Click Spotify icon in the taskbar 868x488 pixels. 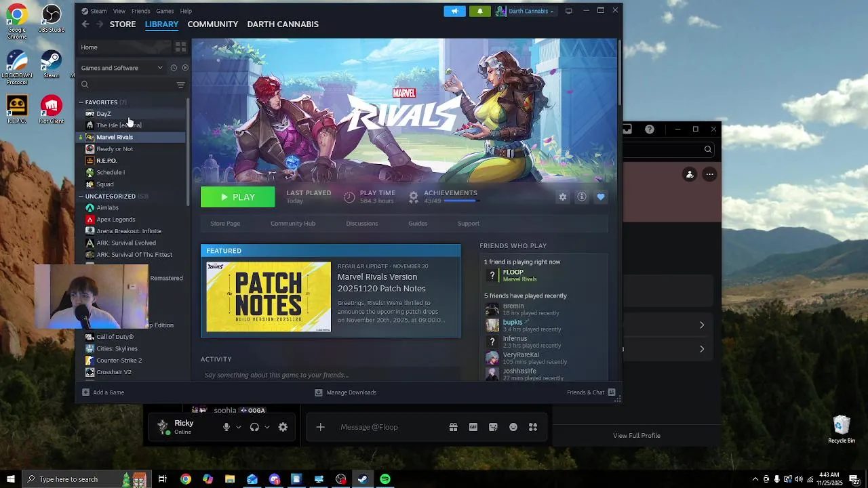pyautogui.click(x=385, y=479)
